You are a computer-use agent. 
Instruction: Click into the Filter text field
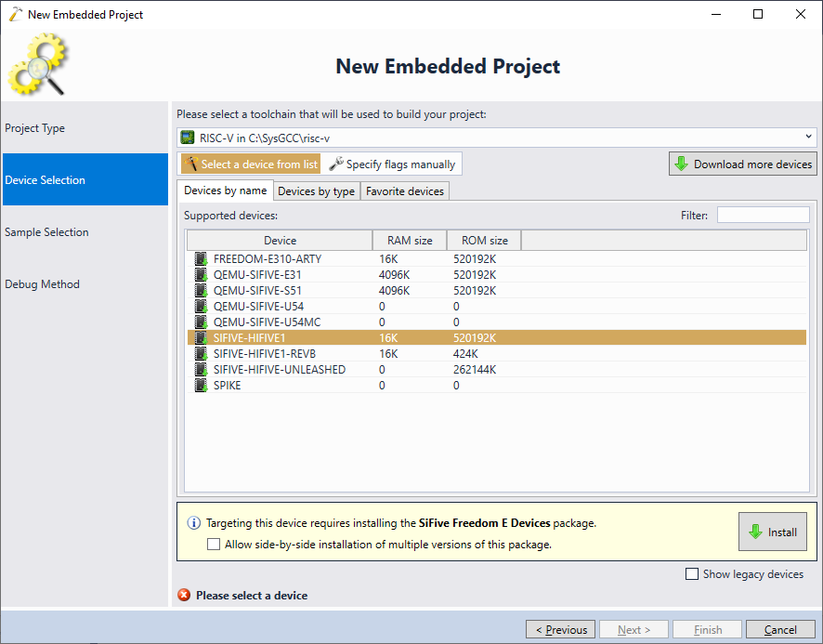click(x=764, y=215)
